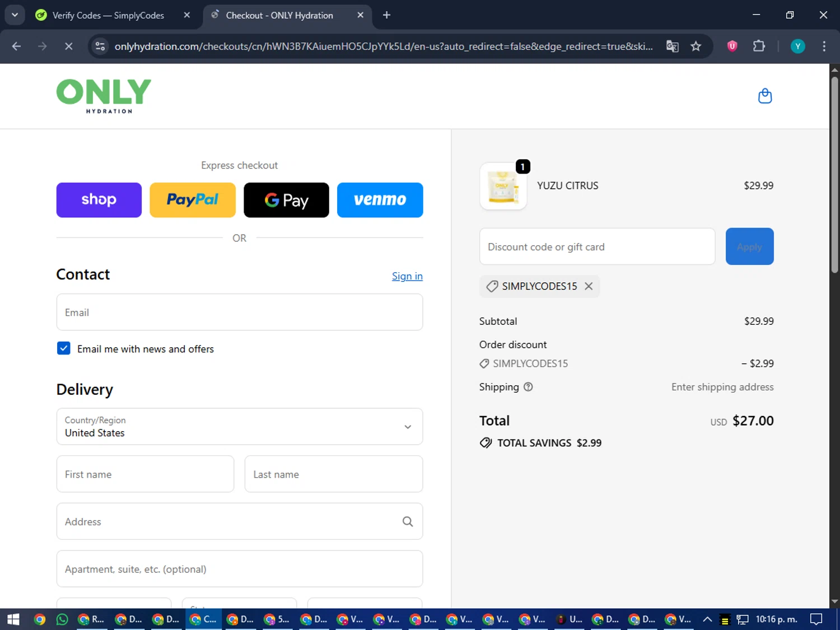
Task: Open the red shield extension icon
Action: 732,46
